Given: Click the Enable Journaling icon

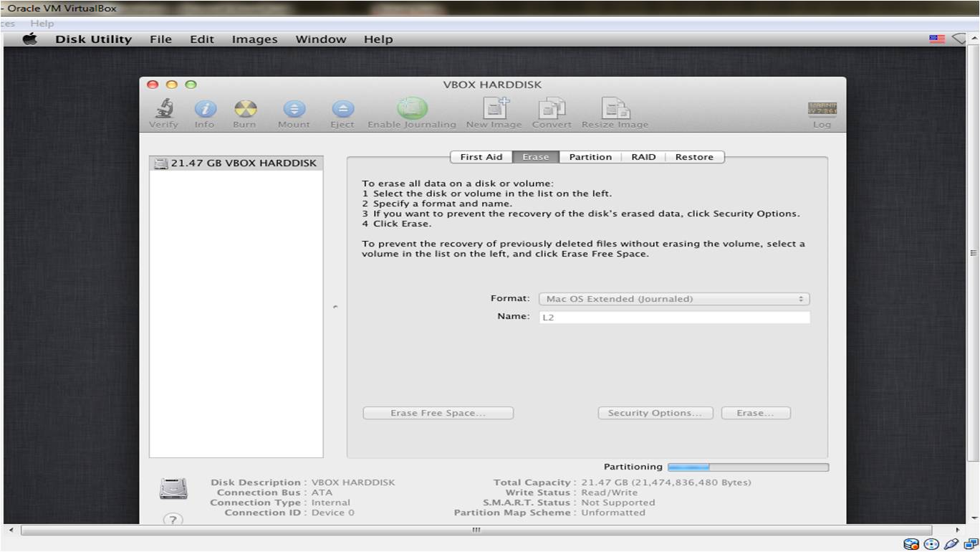Looking at the screenshot, I should click(x=413, y=108).
